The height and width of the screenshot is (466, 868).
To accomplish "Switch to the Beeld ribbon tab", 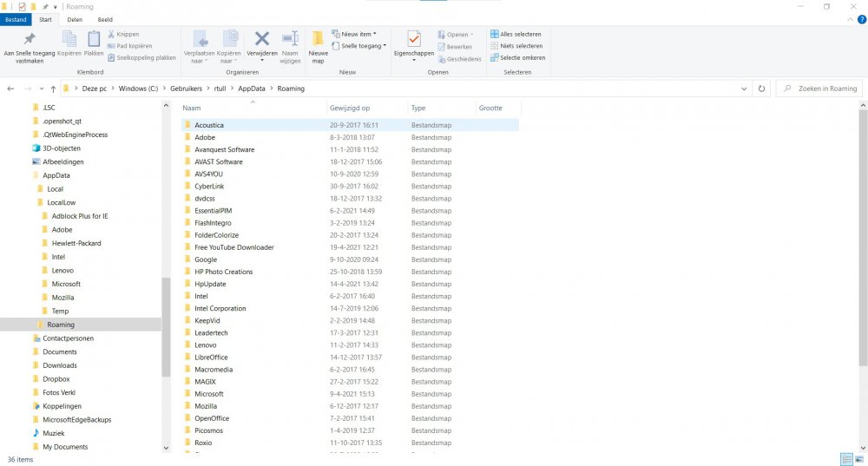I will 104,19.
